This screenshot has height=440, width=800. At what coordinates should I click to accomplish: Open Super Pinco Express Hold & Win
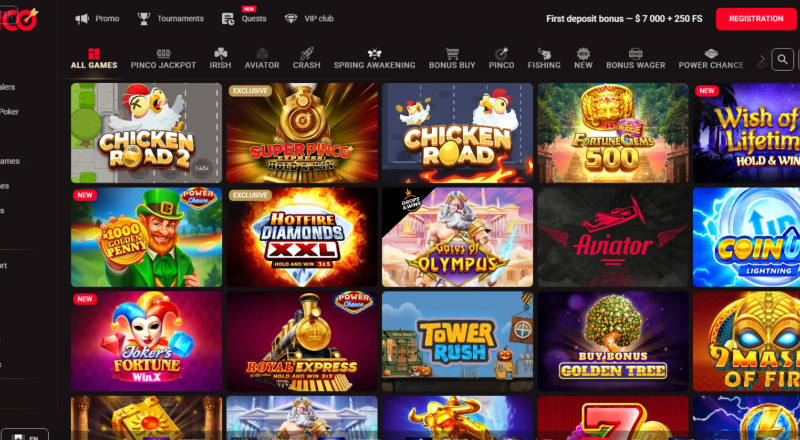point(302,133)
